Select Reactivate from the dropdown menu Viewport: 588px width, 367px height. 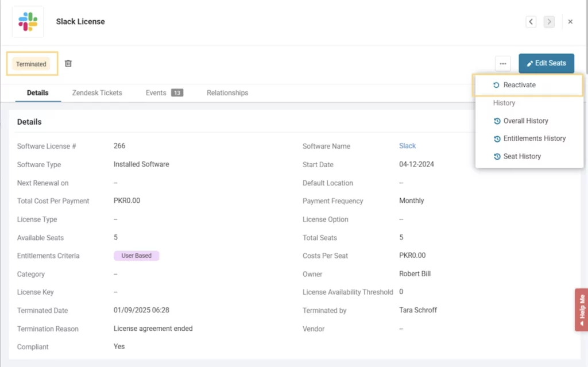(x=519, y=85)
